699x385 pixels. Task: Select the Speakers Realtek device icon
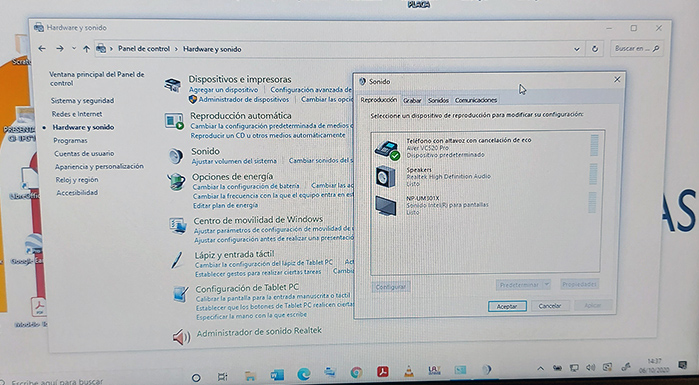click(385, 176)
